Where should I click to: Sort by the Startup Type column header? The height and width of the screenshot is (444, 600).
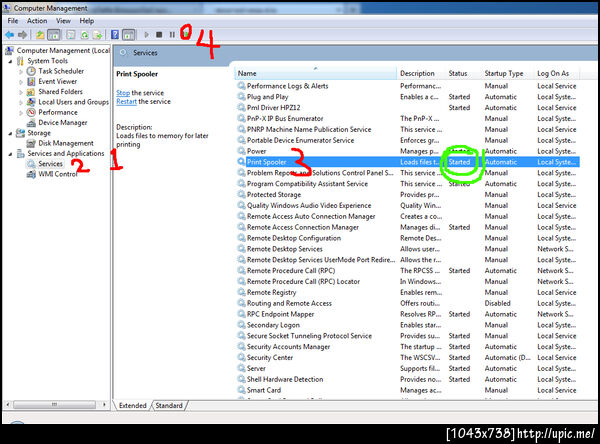pos(508,73)
